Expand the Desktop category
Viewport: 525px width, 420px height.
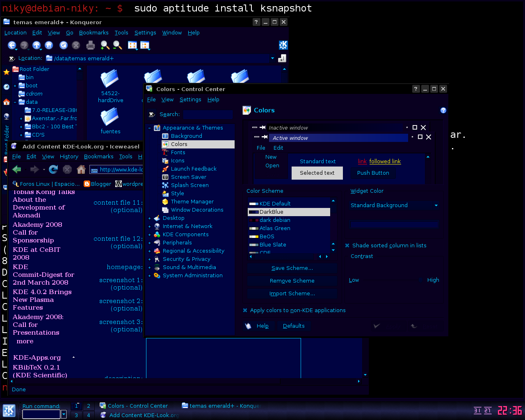point(150,218)
